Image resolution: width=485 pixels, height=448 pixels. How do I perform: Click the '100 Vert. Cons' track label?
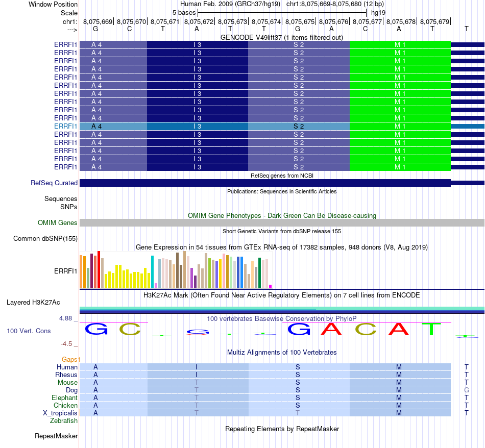[29, 331]
